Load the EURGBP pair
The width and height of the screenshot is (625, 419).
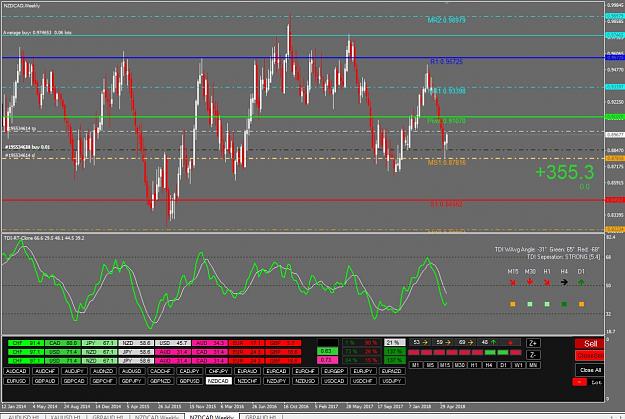334,371
